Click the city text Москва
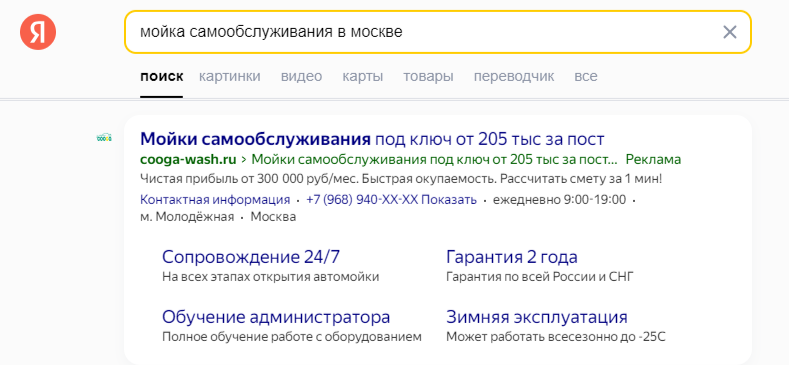This screenshot has height=365, width=789. point(273,217)
